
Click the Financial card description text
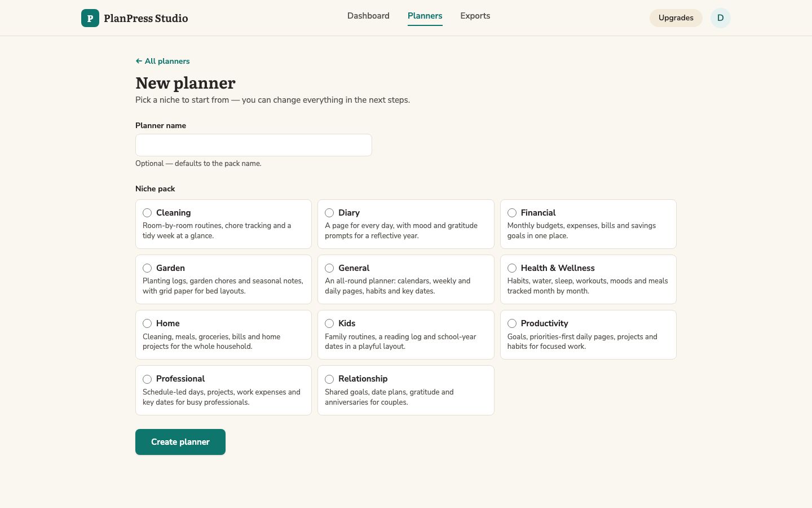pos(581,230)
